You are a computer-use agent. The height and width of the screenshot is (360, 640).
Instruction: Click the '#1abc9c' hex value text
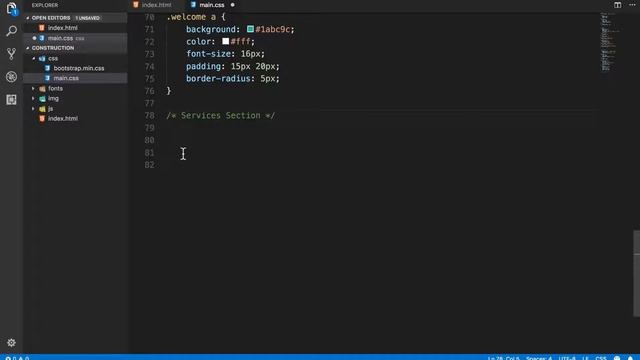tap(273, 29)
